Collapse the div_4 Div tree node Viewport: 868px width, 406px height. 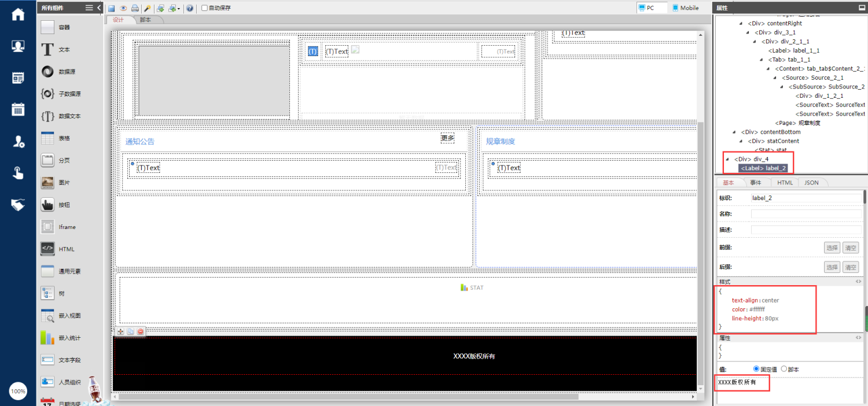click(727, 159)
